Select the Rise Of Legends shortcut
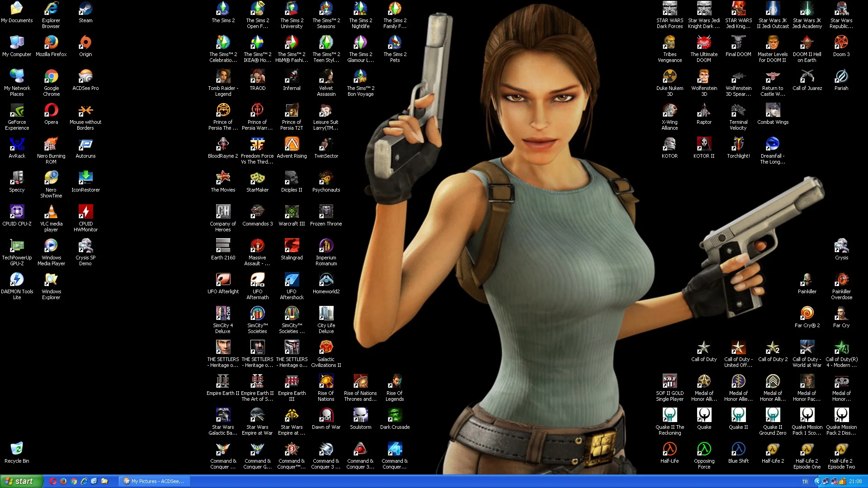The width and height of the screenshot is (868, 488). (395, 388)
